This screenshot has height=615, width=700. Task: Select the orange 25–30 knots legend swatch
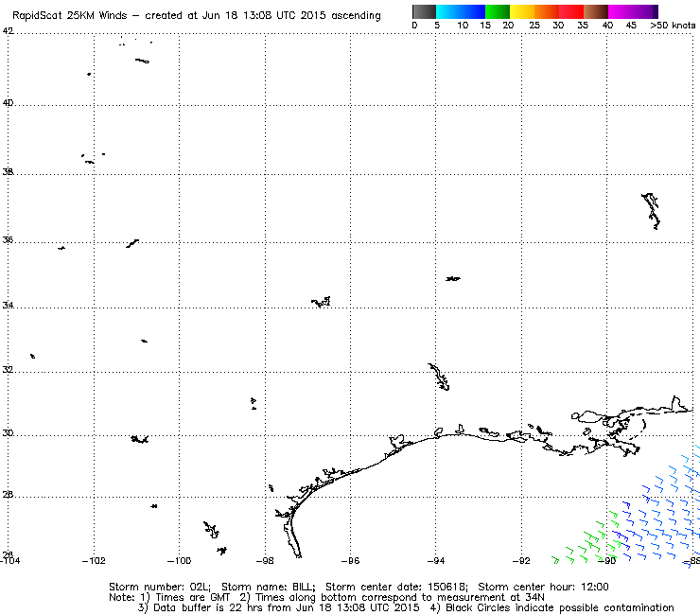547,11
